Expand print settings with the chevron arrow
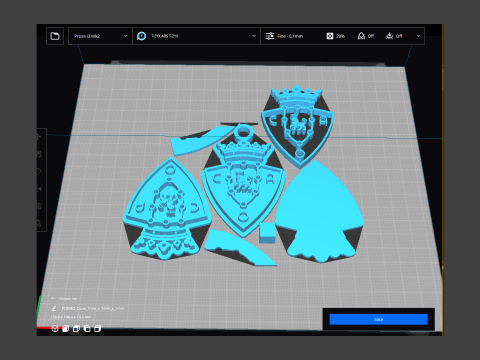Viewport: 480px width, 360px height. tap(418, 36)
